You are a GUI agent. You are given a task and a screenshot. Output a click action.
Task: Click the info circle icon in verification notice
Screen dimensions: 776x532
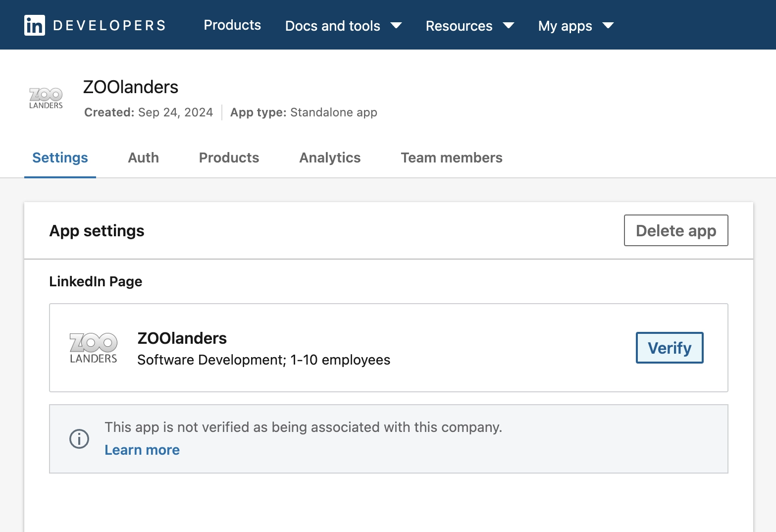tap(79, 438)
